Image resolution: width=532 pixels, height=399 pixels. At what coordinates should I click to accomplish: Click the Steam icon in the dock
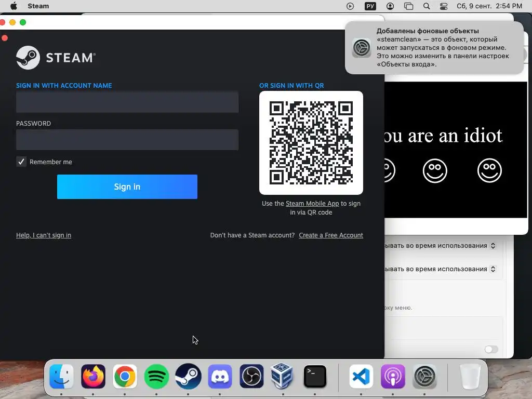coord(188,376)
